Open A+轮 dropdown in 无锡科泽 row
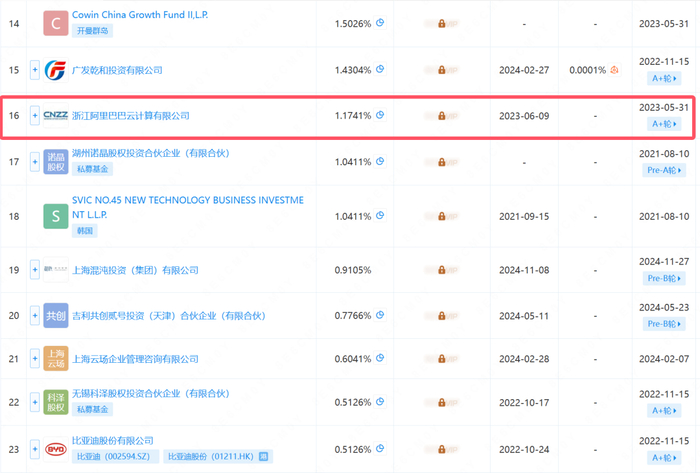The image size is (700, 473). click(x=664, y=411)
